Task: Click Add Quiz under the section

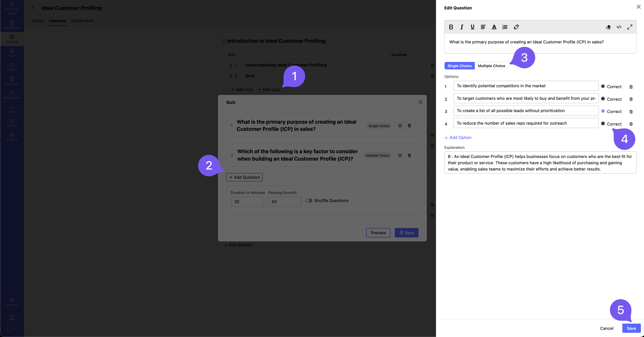Action: coord(269,90)
